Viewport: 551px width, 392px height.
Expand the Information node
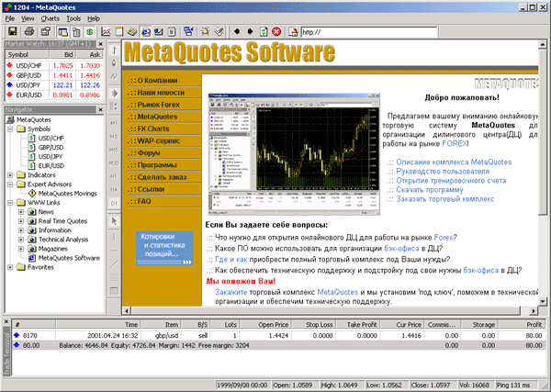pos(21,230)
